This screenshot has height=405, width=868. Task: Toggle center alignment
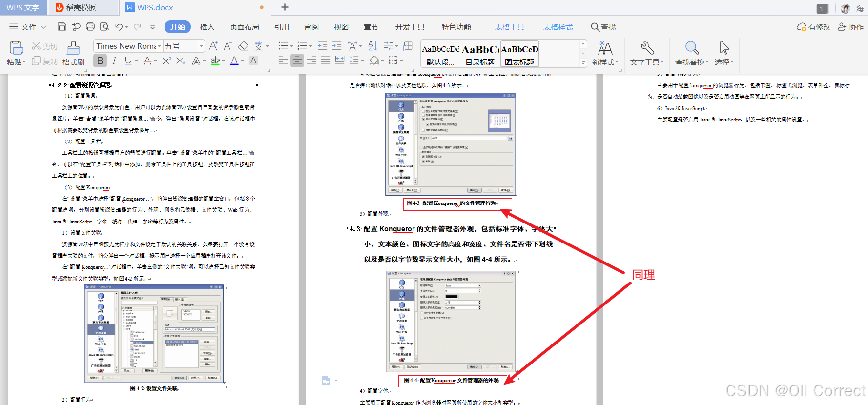tap(297, 61)
